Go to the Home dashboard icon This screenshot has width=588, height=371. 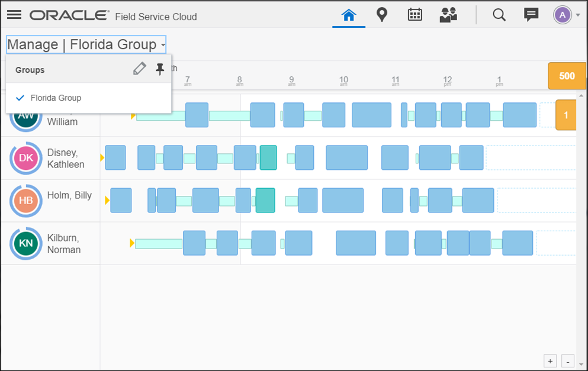349,15
